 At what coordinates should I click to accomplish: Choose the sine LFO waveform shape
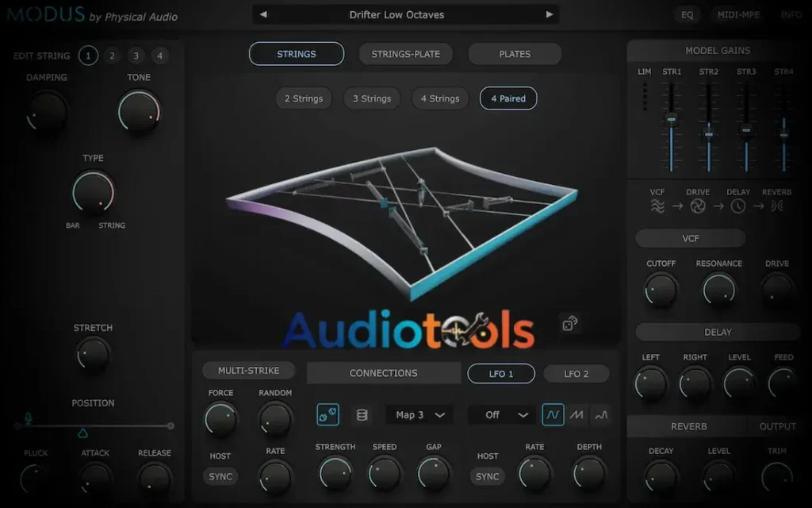[x=553, y=414]
